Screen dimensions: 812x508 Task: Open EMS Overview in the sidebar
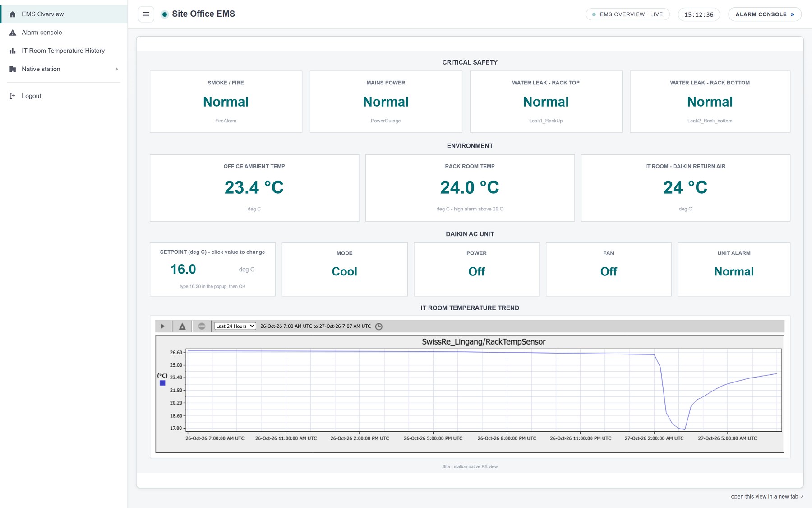64,14
